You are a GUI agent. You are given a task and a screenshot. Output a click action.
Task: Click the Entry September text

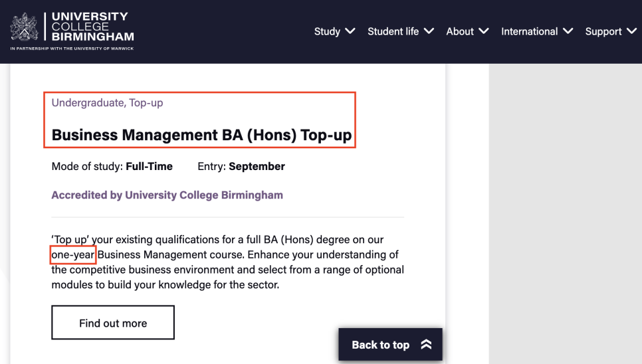tap(241, 167)
